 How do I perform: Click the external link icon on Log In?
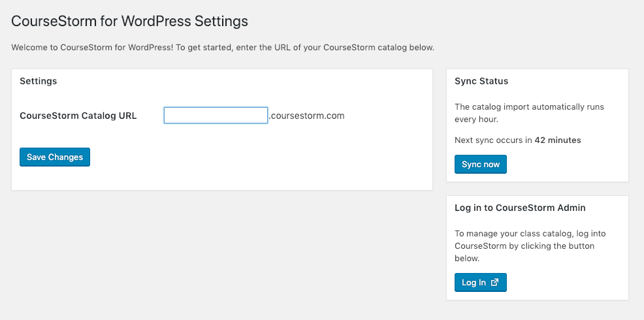pos(495,282)
